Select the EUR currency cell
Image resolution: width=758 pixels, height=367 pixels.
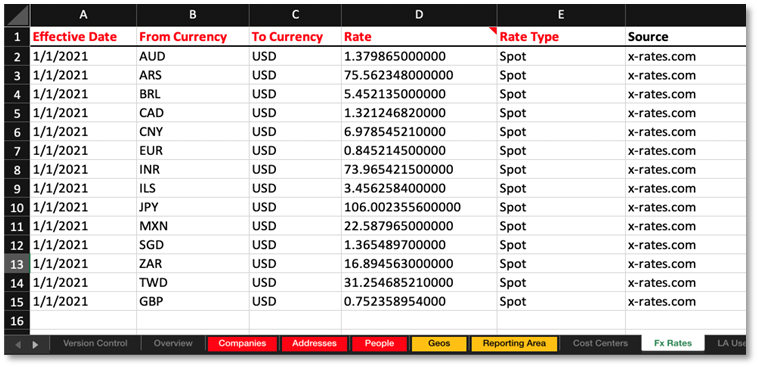[193, 151]
